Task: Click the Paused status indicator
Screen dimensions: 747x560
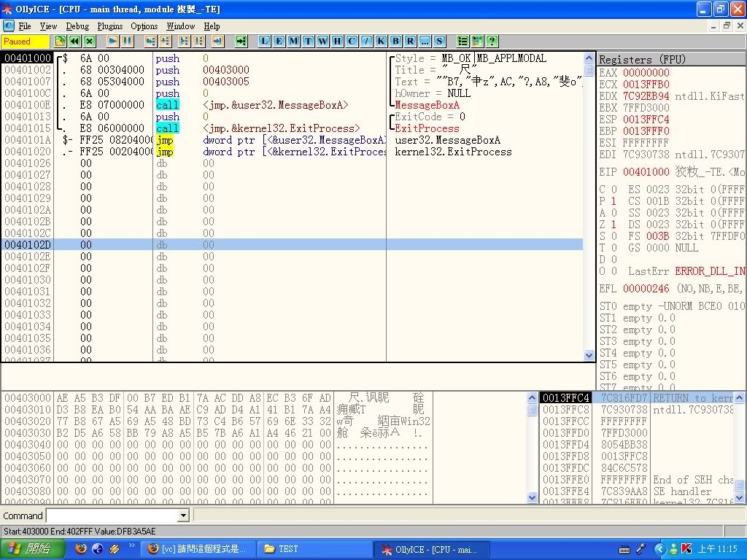Action: (26, 42)
